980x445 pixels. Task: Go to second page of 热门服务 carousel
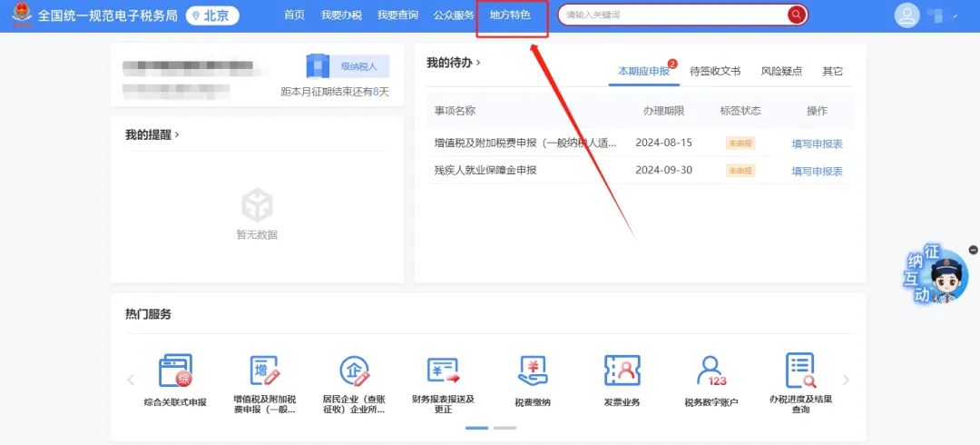505,427
